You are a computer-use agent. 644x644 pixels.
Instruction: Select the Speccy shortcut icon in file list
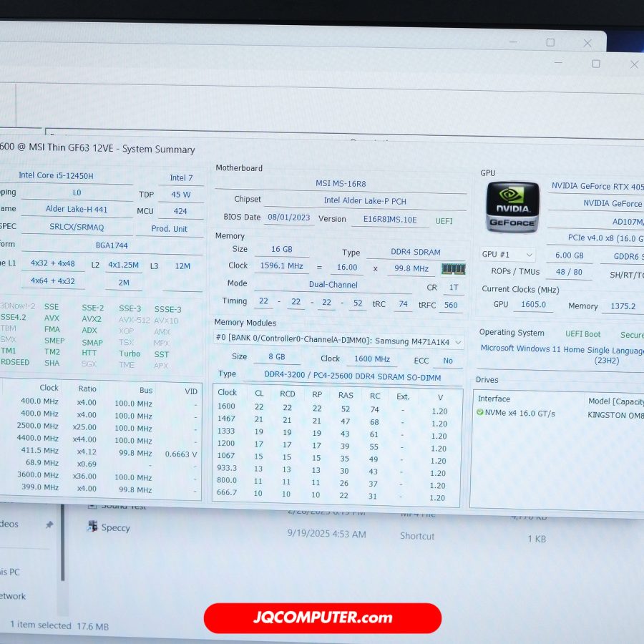[x=92, y=526]
